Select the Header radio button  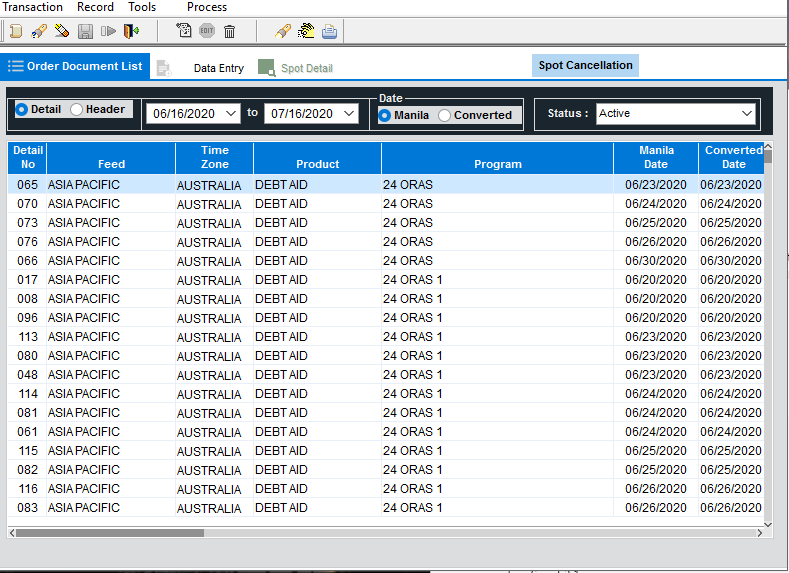tap(76, 110)
